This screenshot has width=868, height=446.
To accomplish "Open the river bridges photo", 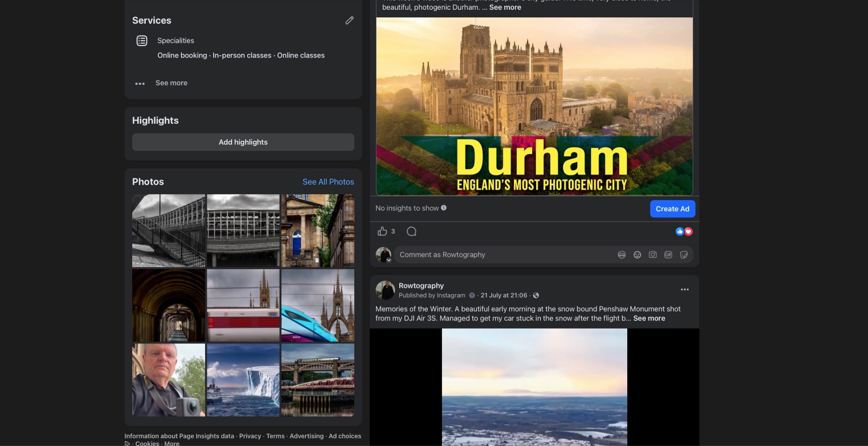I will [x=318, y=380].
